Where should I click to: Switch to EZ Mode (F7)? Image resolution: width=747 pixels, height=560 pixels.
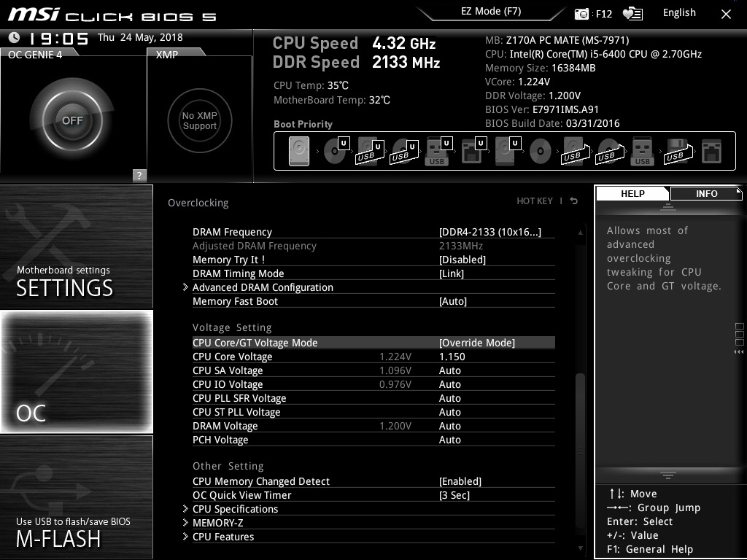click(x=491, y=12)
